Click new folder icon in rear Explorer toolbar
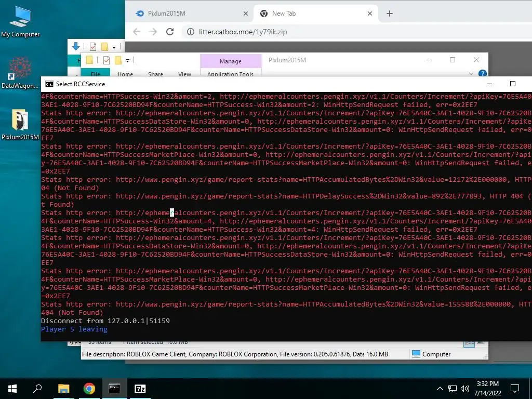 pyautogui.click(x=104, y=46)
